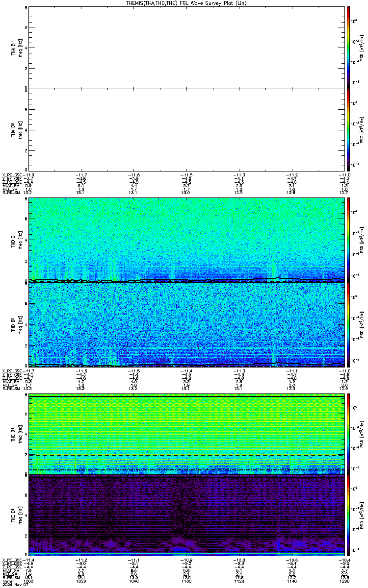368x588 pixels.
Task: Select the empty THA B-perpendicular spectrogram panel
Action: coord(186,47)
